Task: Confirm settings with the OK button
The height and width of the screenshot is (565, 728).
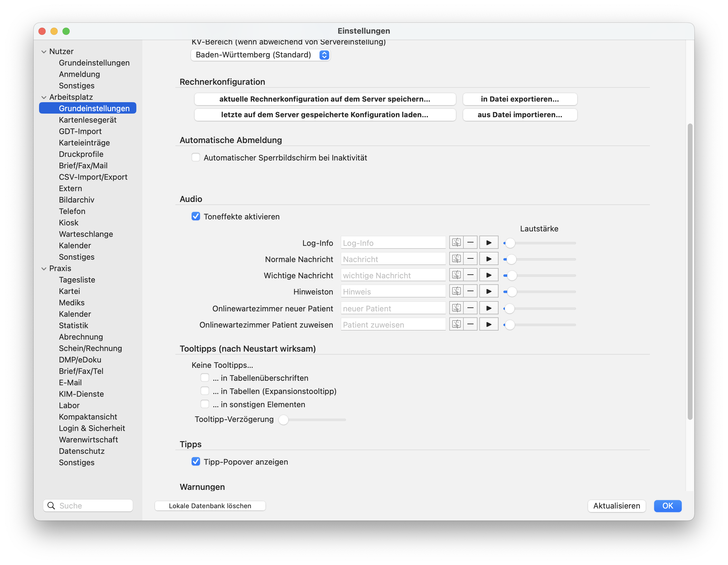Action: coord(667,505)
